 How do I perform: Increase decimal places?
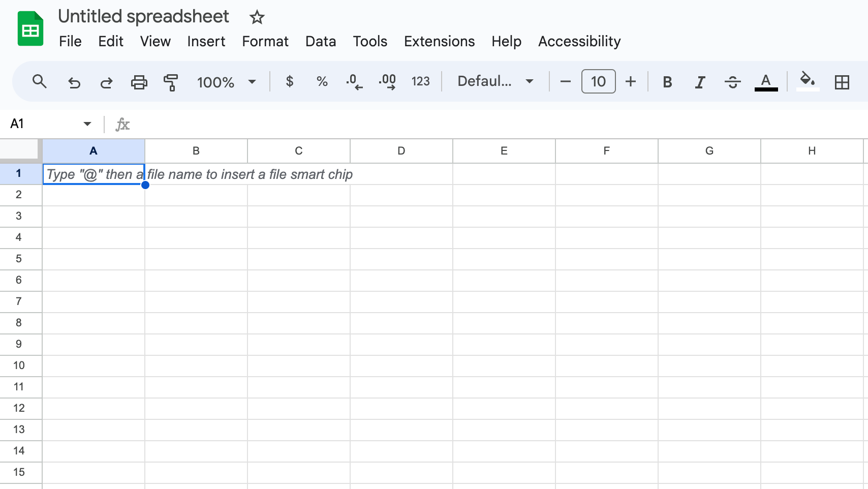387,81
